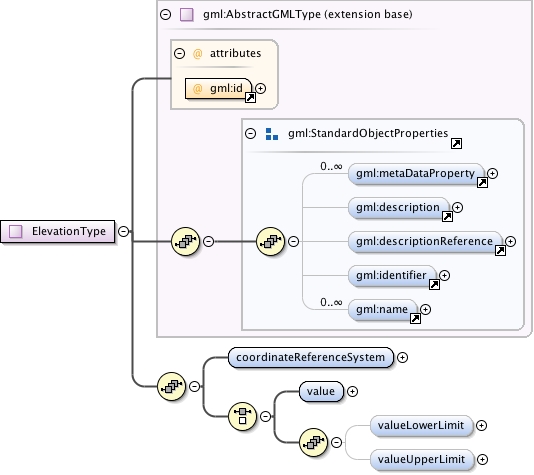This screenshot has height=475, width=534.
Task: Click sequence icon inside AbstractGMLType area
Action: click(185, 241)
